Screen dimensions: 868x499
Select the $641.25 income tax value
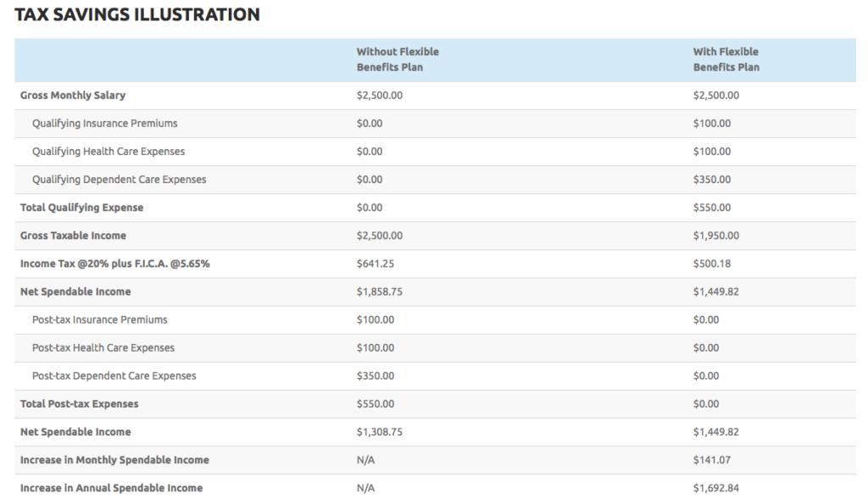(376, 263)
